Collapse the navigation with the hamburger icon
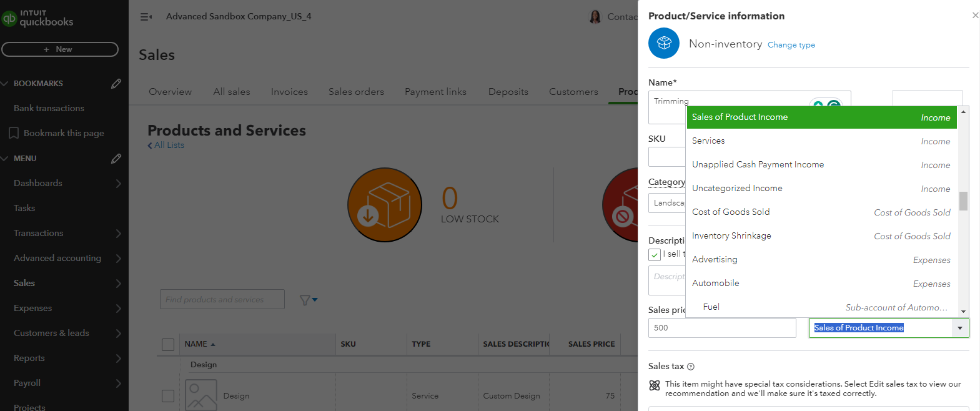 click(146, 17)
